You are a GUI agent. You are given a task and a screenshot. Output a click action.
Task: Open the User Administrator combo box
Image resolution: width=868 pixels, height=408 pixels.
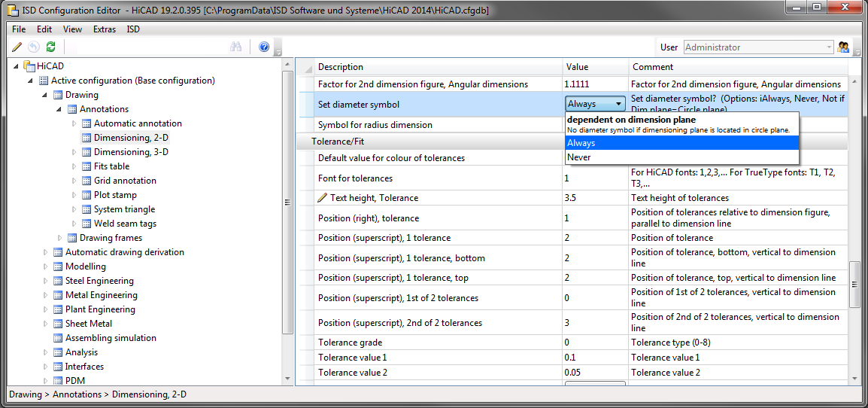pyautogui.click(x=758, y=47)
